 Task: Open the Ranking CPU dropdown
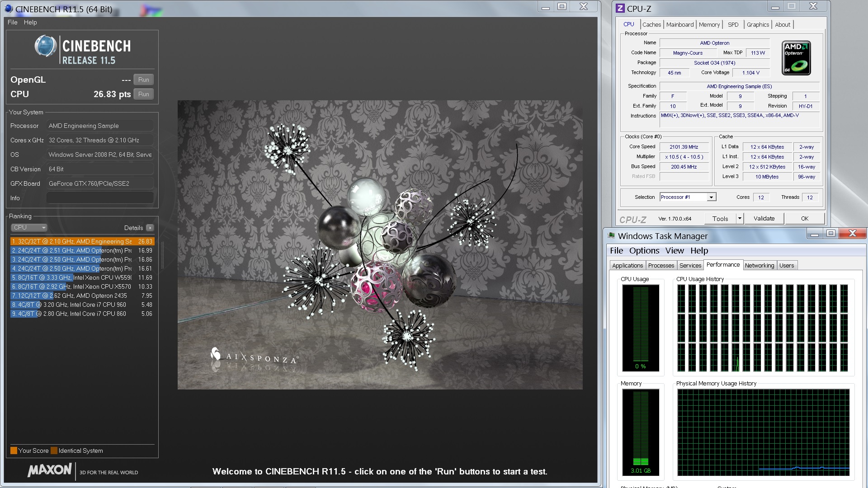(29, 228)
